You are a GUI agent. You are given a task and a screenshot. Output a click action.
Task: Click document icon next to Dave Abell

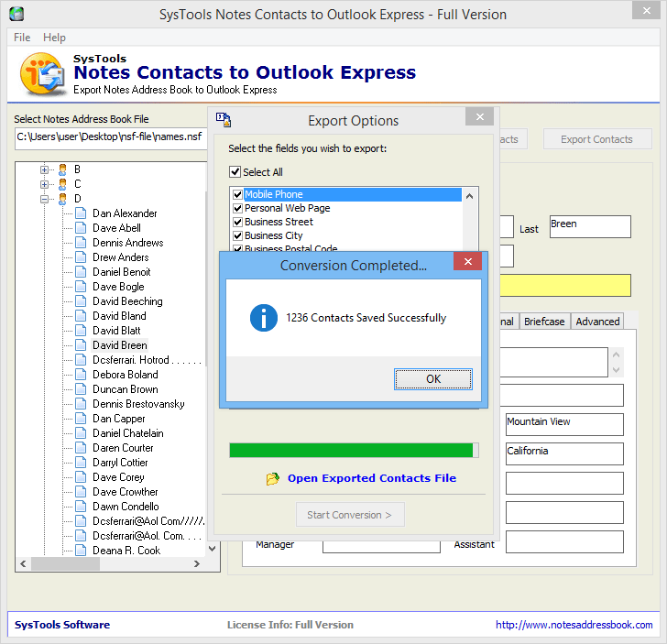[x=81, y=228]
